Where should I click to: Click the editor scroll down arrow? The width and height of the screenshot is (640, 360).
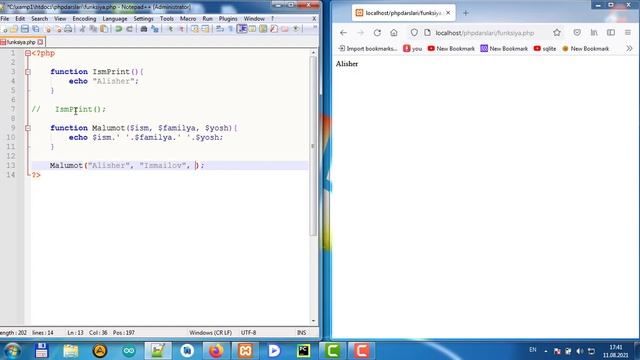(313, 321)
